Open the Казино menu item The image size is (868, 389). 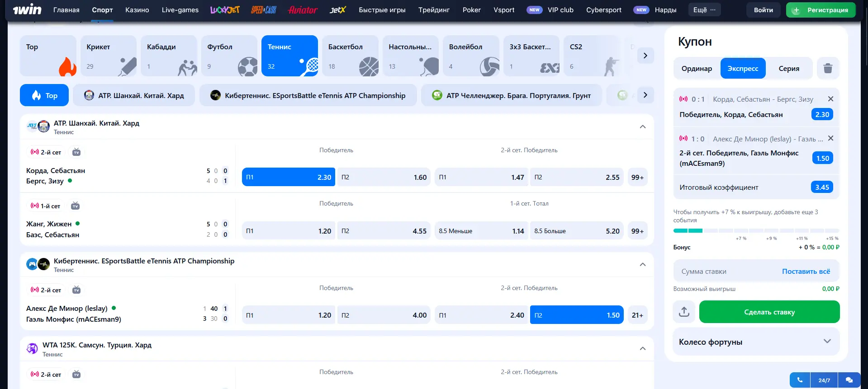[137, 9]
